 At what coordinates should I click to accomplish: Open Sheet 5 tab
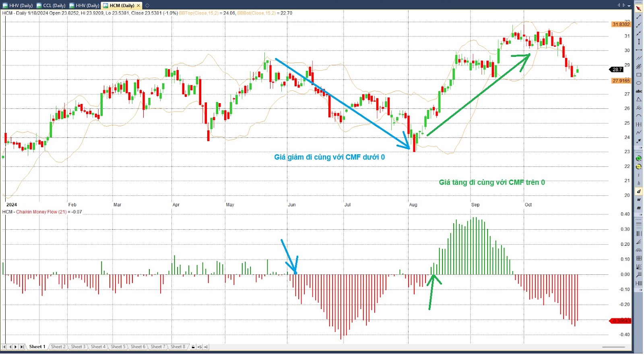(118, 347)
